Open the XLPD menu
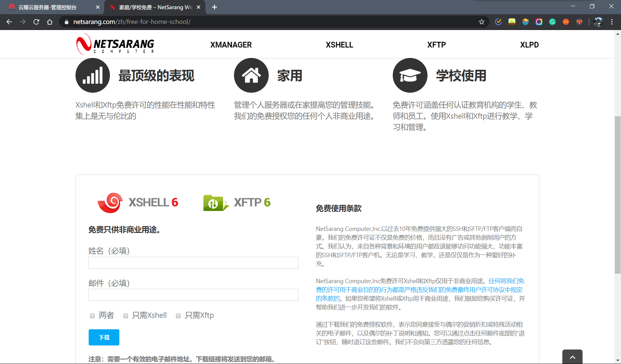Image resolution: width=621 pixels, height=364 pixels. 529,45
